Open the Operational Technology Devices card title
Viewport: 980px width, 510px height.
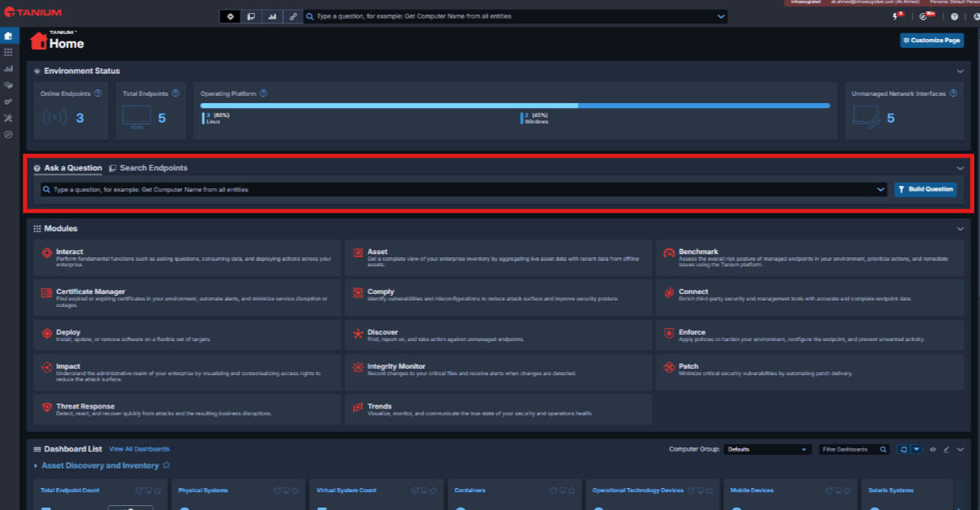click(x=638, y=491)
